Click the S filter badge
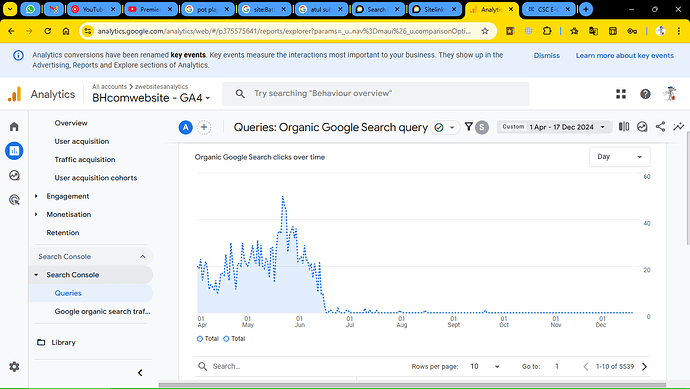 click(x=482, y=127)
